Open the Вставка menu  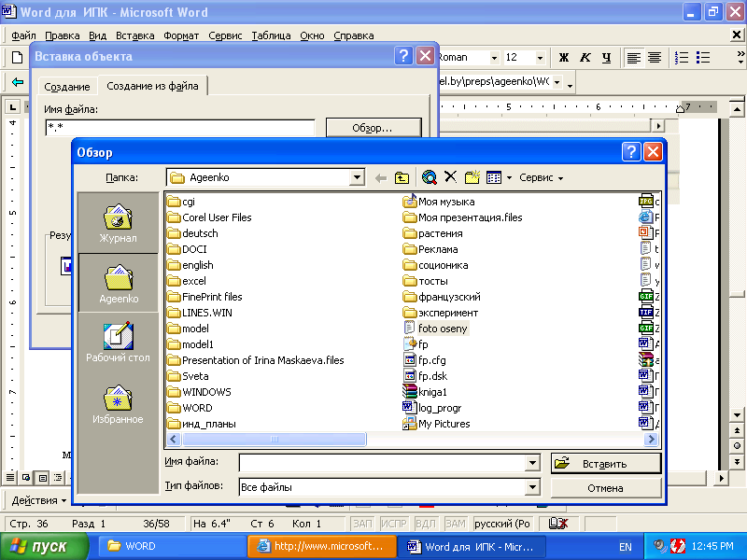click(134, 35)
